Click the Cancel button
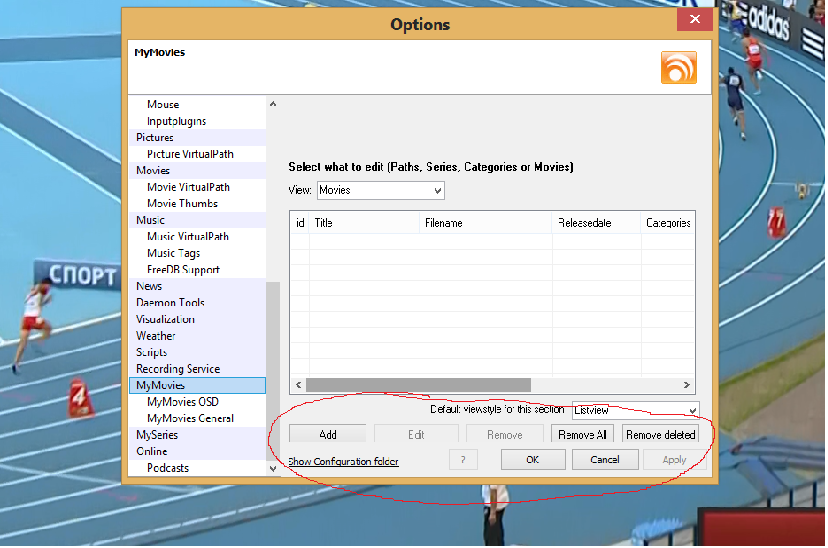The width and height of the screenshot is (828, 548). click(x=605, y=459)
